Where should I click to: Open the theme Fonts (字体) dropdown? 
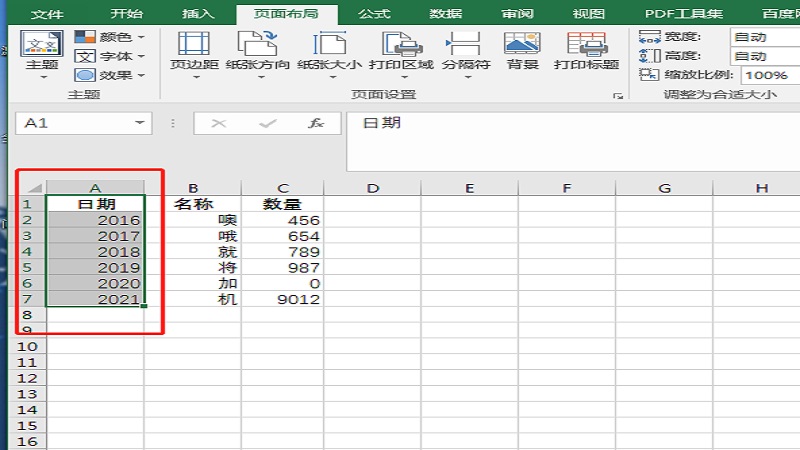pyautogui.click(x=110, y=56)
